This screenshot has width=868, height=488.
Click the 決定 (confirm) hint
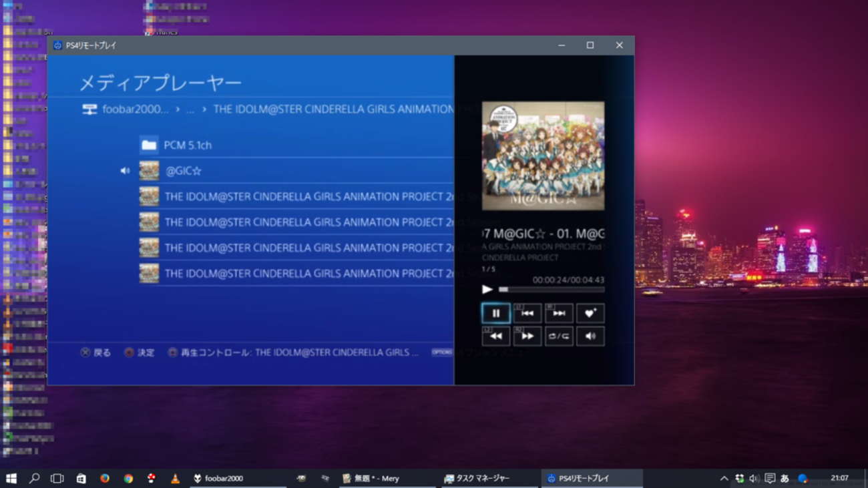139,352
